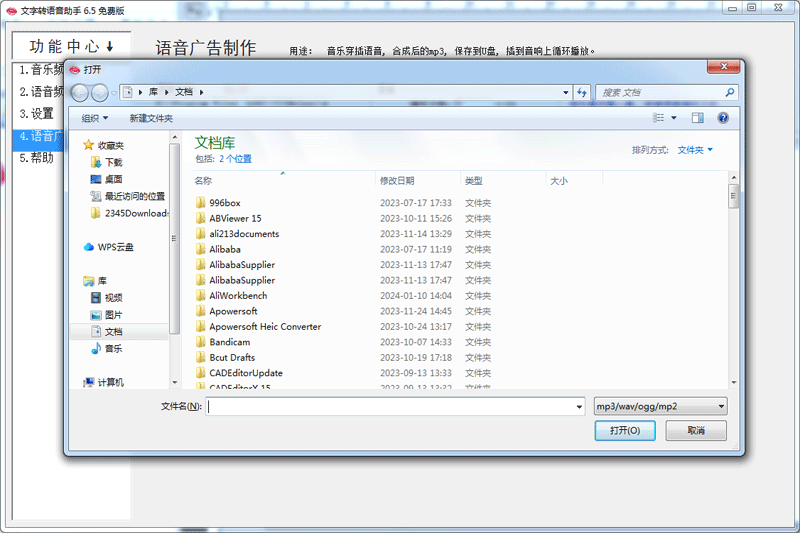Click the navigation pane scroll down arrow

pyautogui.click(x=175, y=382)
